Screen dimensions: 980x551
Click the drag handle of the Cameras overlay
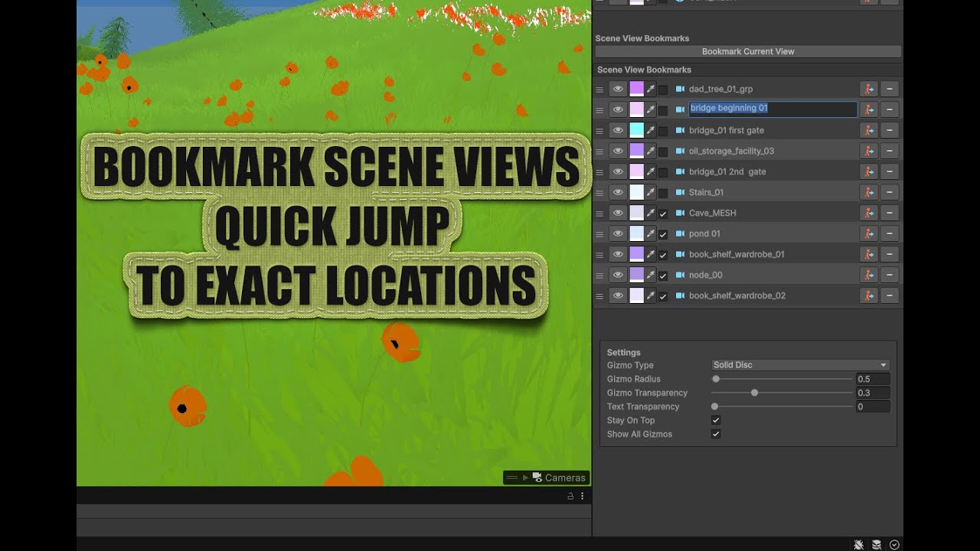pyautogui.click(x=511, y=478)
